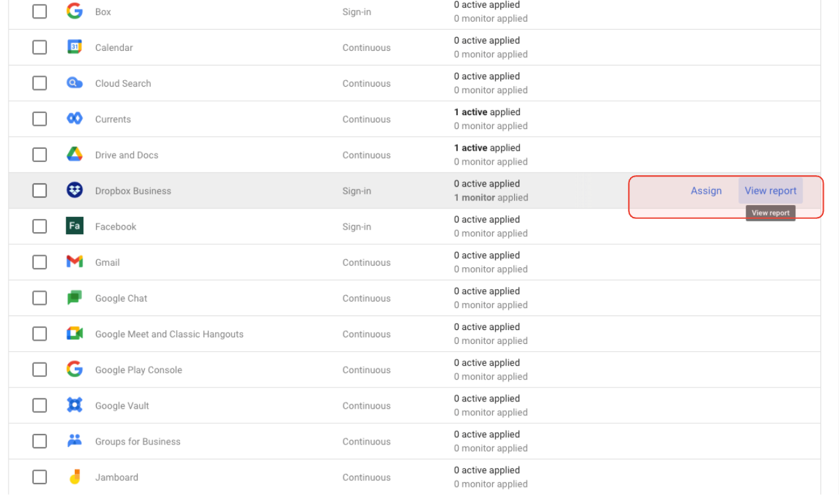The height and width of the screenshot is (504, 839).
Task: Click the Gmail envelope icon
Action: pos(75,262)
